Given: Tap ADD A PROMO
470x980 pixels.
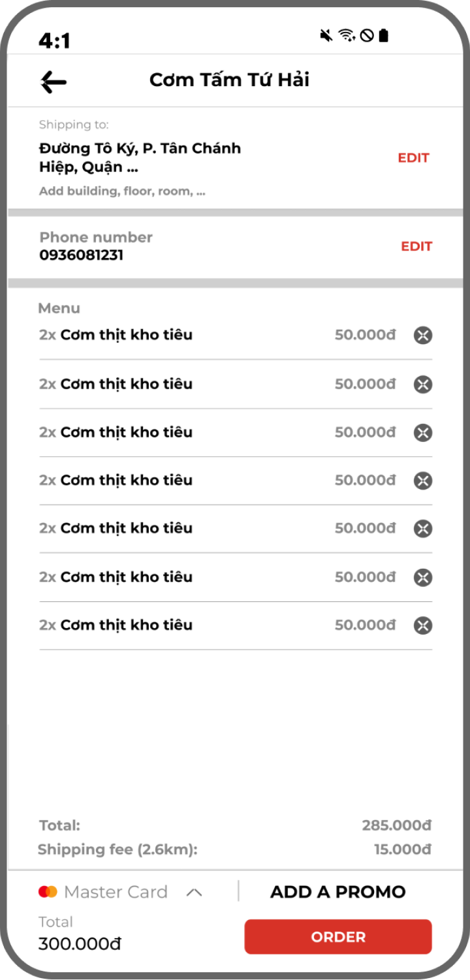Looking at the screenshot, I should (x=338, y=892).
